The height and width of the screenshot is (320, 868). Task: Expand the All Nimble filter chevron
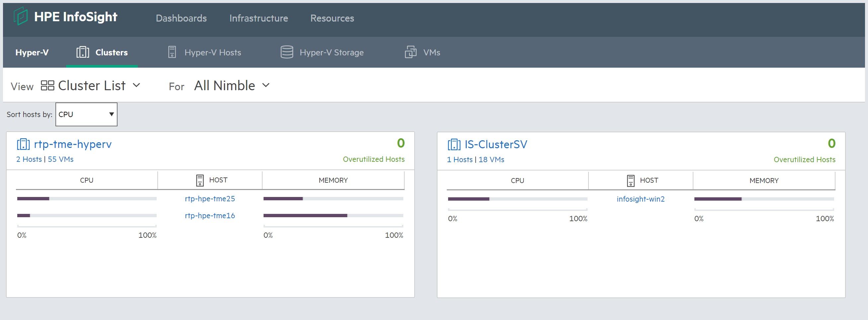point(266,85)
